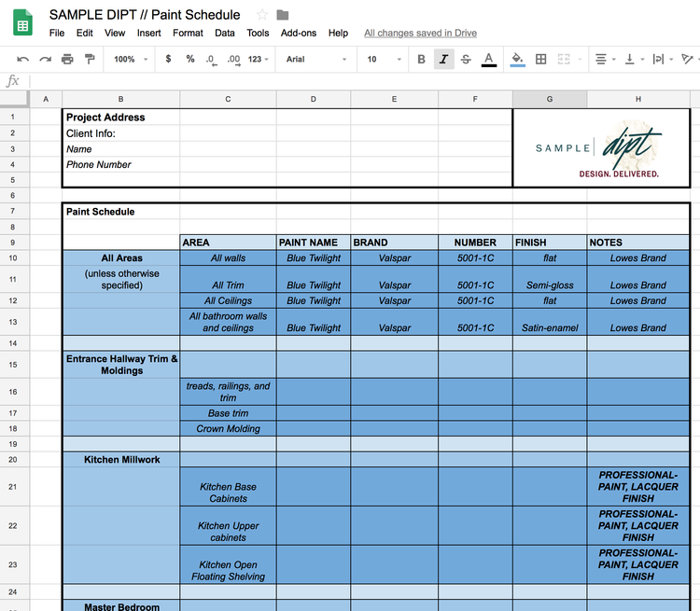This screenshot has width=700, height=611.
Task: Open the fill color bucket
Action: pos(517,60)
